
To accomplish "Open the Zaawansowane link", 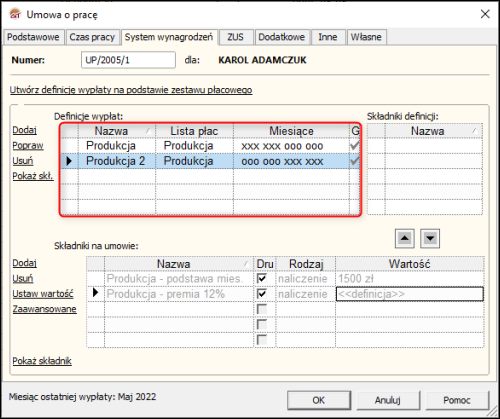I will (44, 309).
